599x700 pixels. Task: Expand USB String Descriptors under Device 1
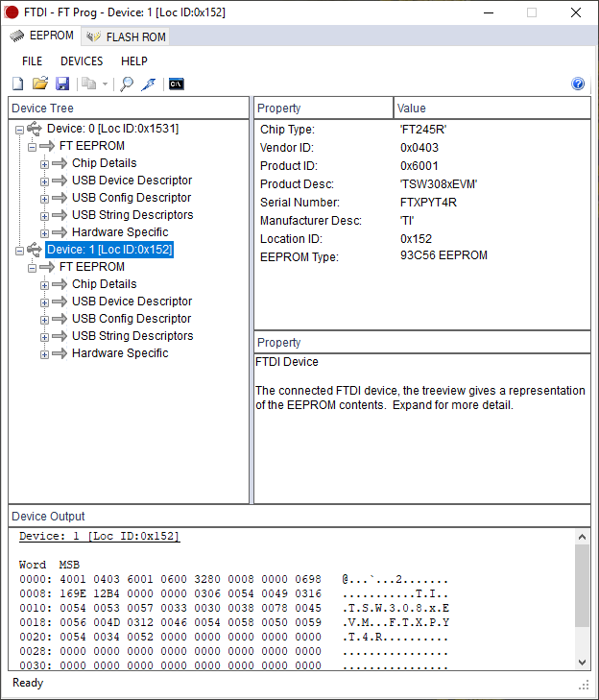tap(44, 337)
